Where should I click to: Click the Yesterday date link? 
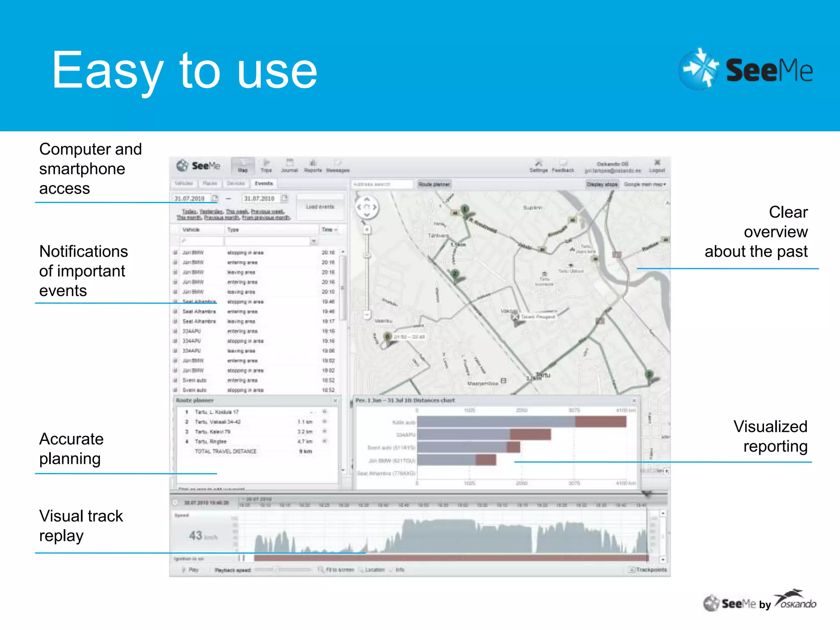211,212
